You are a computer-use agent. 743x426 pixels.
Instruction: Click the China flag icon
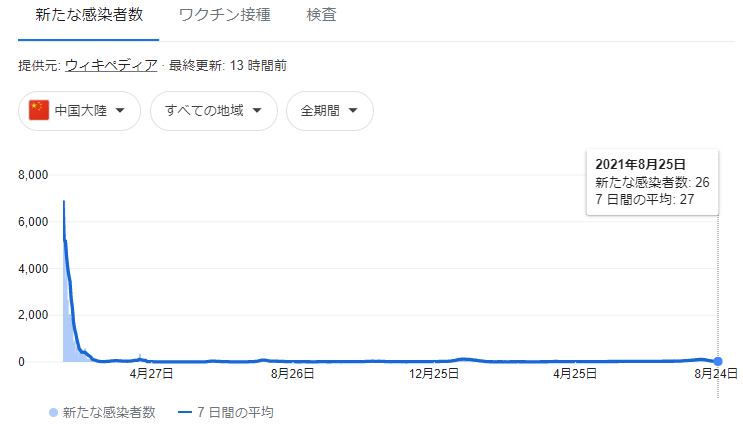(39, 110)
